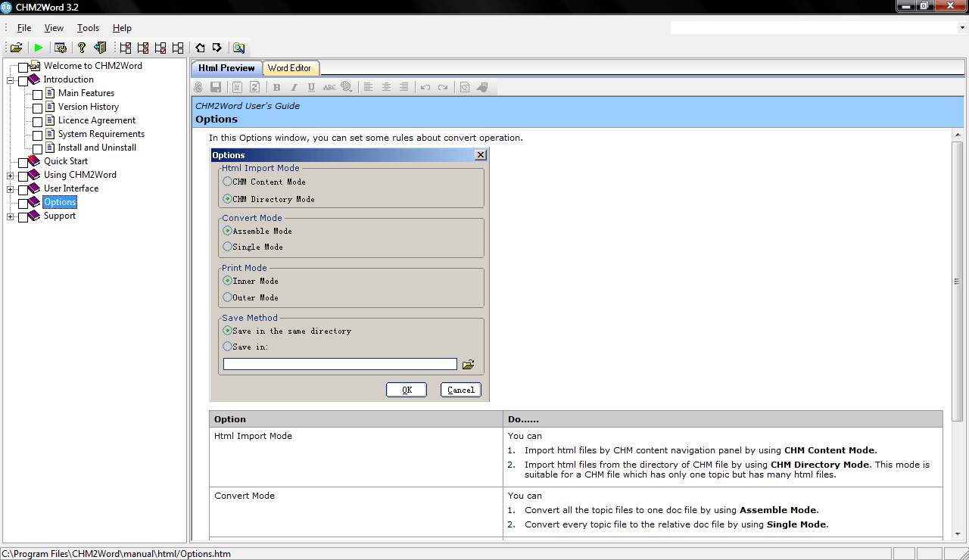Click the grayed redo arrow icon
The image size is (969, 560).
click(443, 87)
